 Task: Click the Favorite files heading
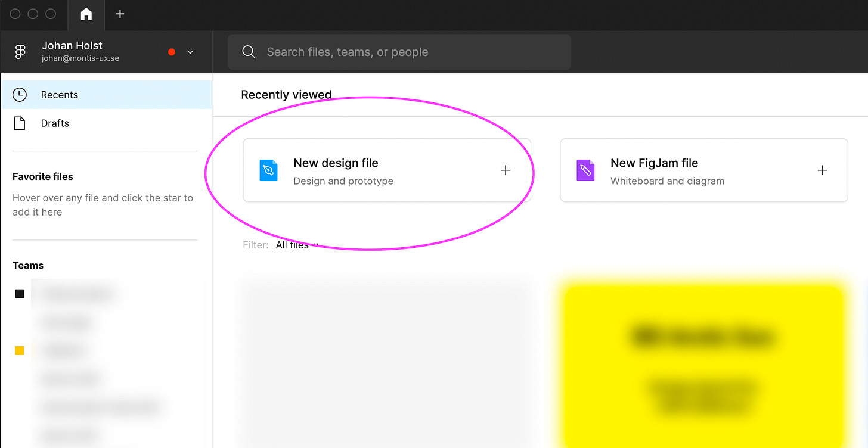pyautogui.click(x=43, y=176)
